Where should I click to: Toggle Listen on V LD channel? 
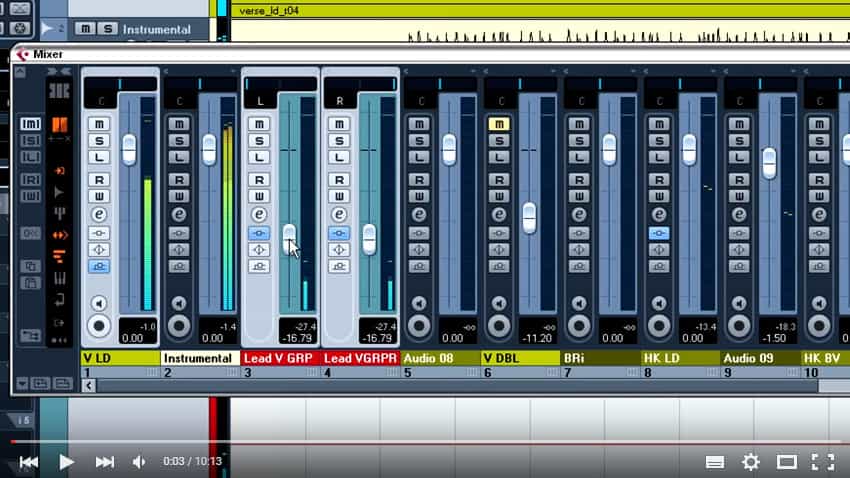point(99,158)
